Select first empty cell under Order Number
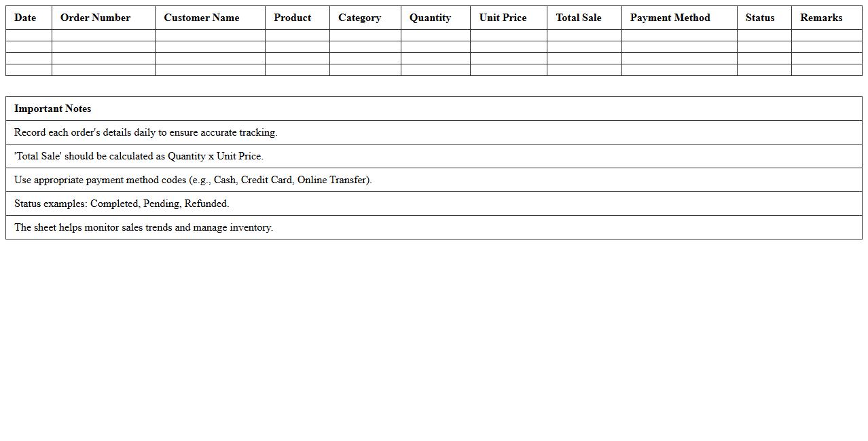Screen dimensions: 868x441 pyautogui.click(x=103, y=35)
